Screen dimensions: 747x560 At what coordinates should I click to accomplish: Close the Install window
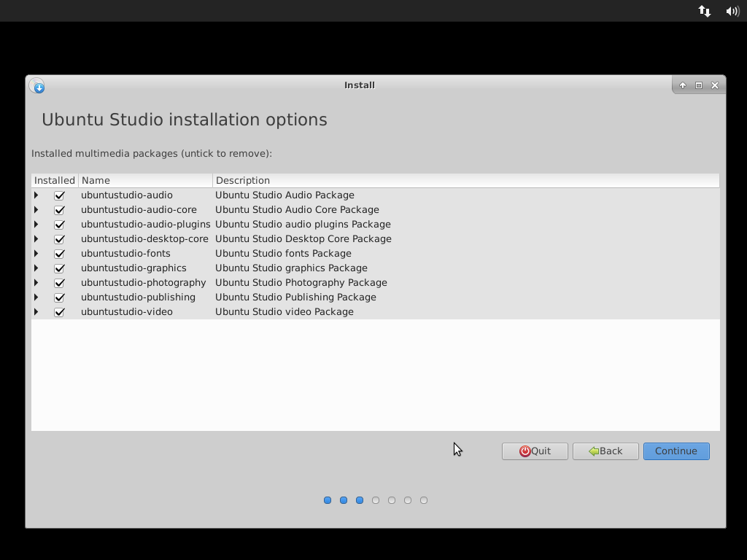(715, 85)
